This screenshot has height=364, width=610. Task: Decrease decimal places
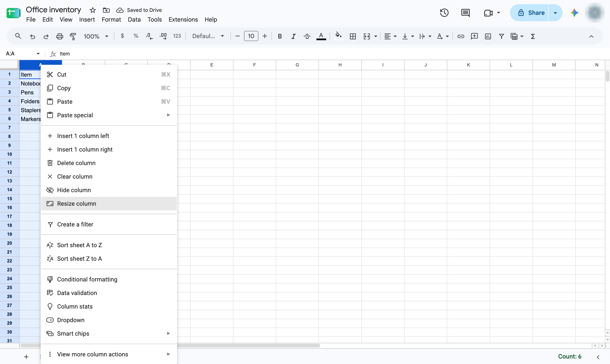click(149, 36)
